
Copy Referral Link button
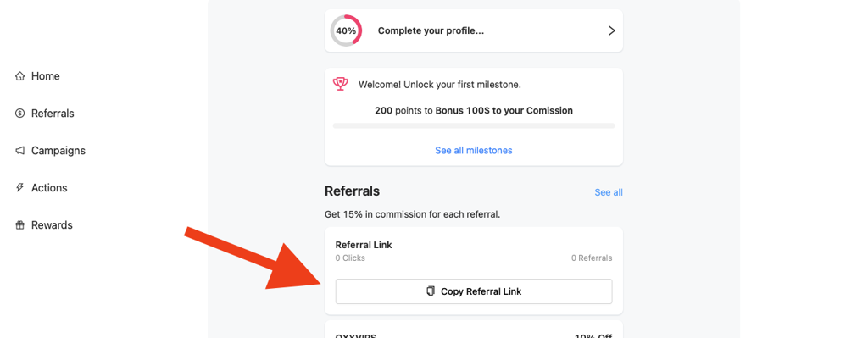(x=474, y=291)
